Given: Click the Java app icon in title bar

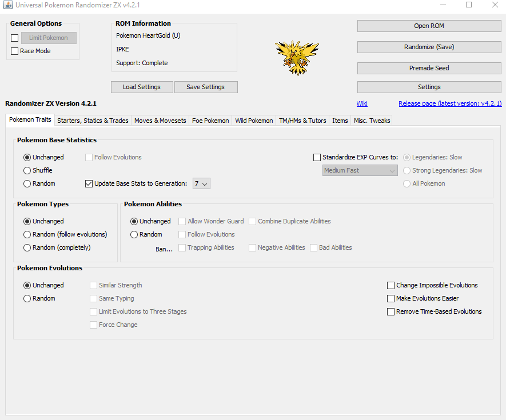Looking at the screenshot, I should [8, 5].
